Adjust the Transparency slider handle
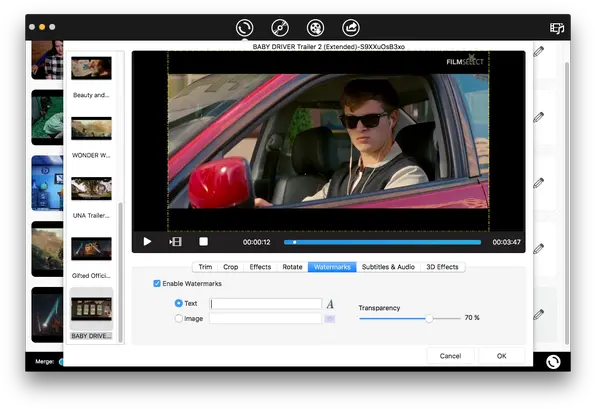The height and width of the screenshot is (409, 595). [429, 318]
